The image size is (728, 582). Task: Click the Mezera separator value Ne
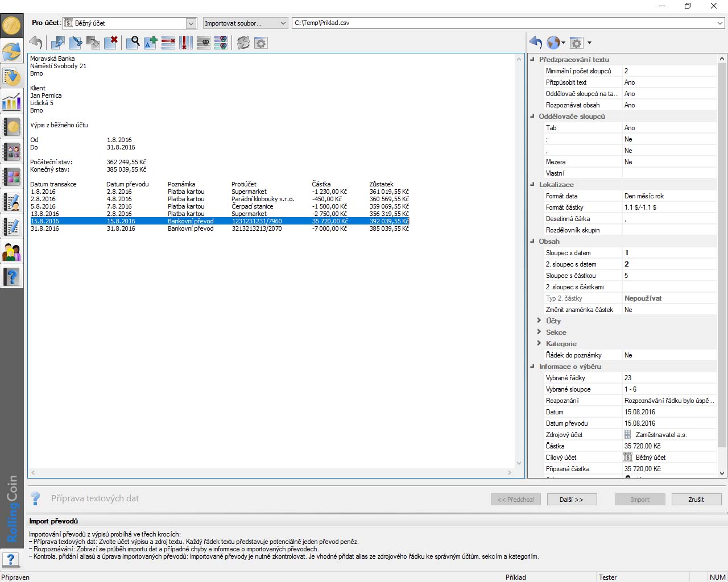coord(669,162)
